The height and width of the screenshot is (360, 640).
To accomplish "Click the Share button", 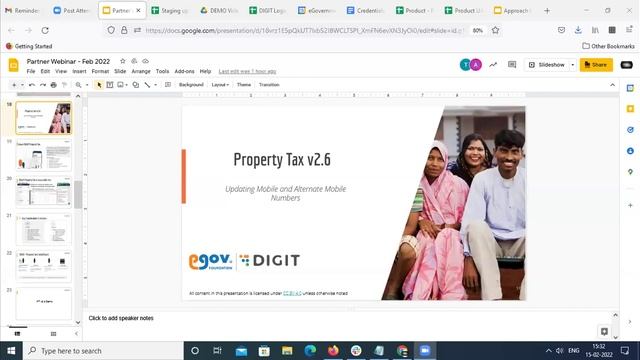I will coord(596,65).
